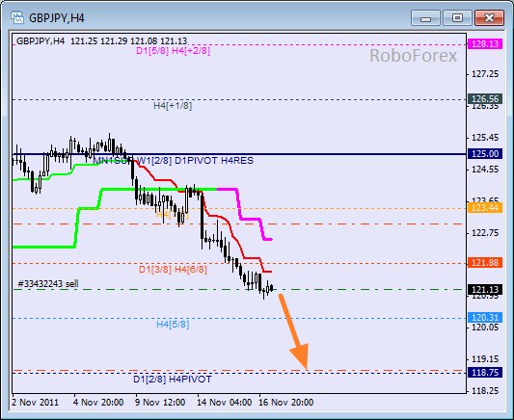This screenshot has width=514, height=420.
Task: Select the H4[5/8] level label
Action: point(173,324)
